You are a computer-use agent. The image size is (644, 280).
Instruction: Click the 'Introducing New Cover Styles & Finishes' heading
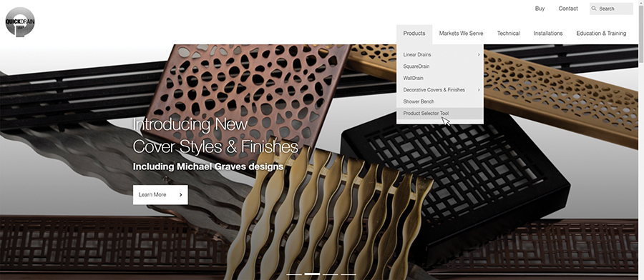(x=215, y=135)
